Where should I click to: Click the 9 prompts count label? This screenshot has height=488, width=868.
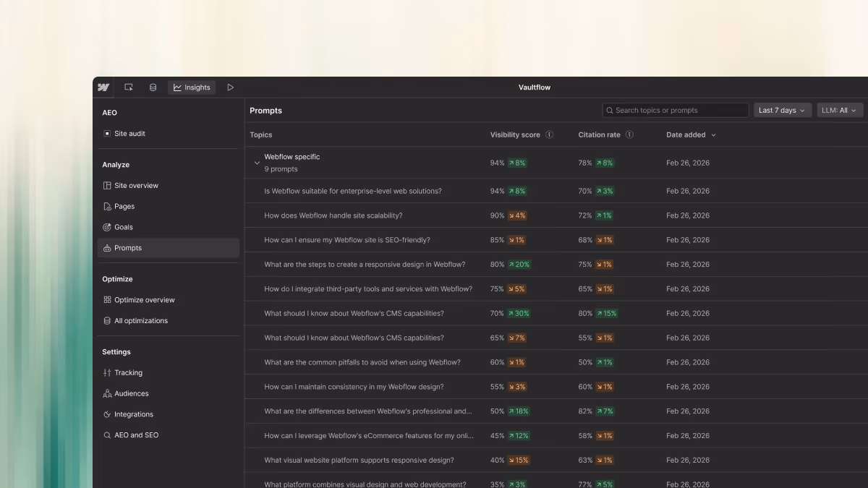pyautogui.click(x=281, y=169)
